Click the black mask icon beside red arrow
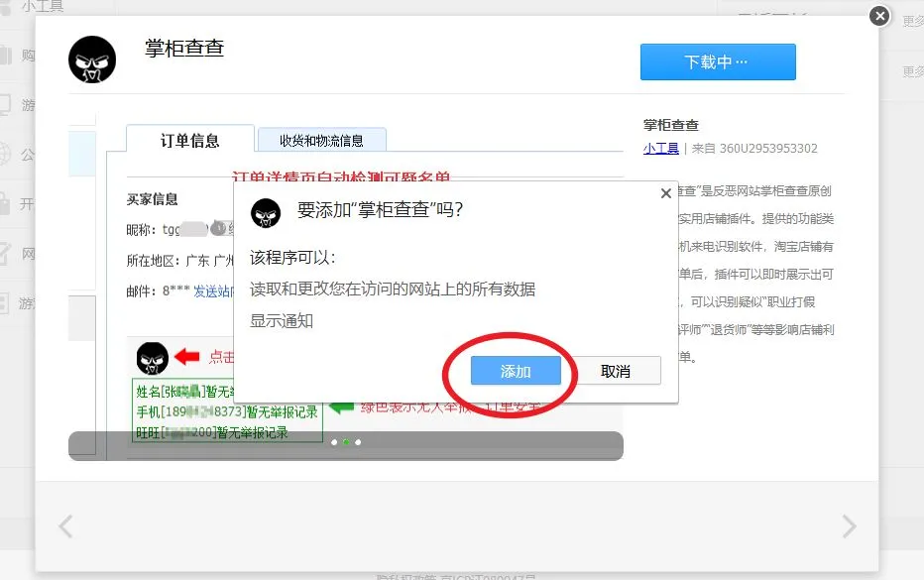 [153, 358]
